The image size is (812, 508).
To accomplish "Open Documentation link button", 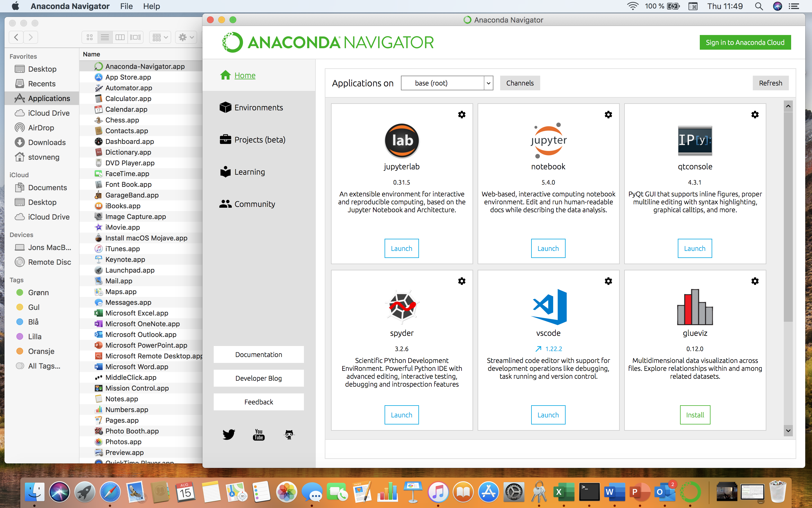I will click(259, 354).
